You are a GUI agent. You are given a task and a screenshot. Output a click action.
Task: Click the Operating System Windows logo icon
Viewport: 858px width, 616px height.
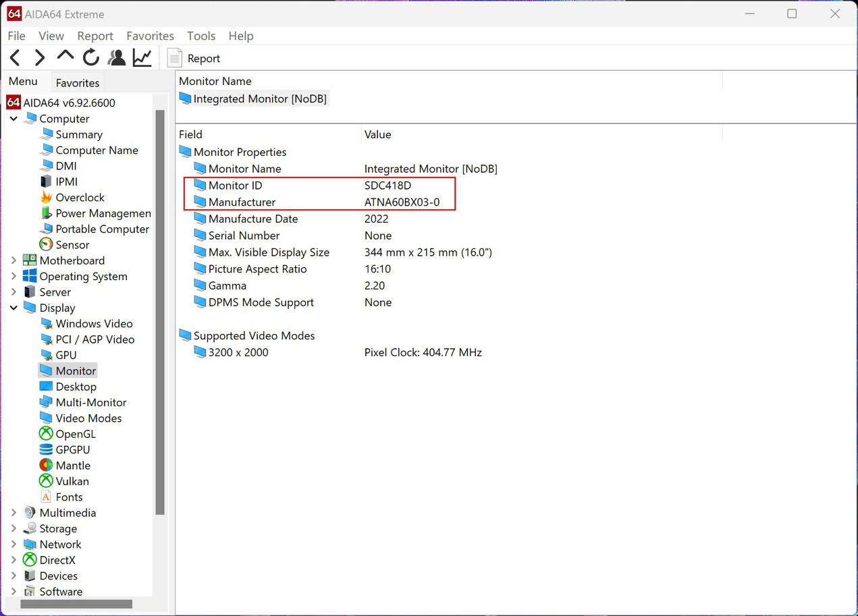(x=30, y=276)
